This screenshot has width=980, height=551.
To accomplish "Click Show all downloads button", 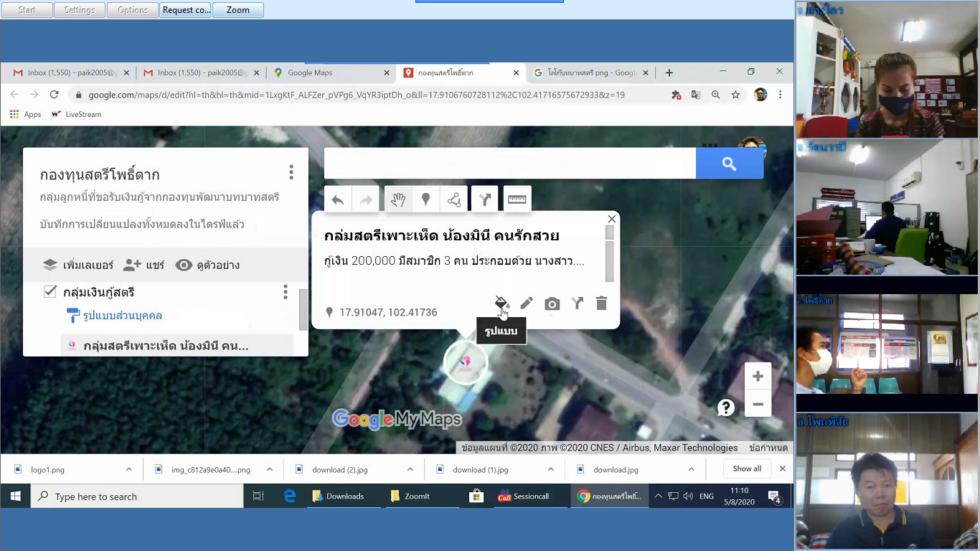I will click(x=747, y=469).
